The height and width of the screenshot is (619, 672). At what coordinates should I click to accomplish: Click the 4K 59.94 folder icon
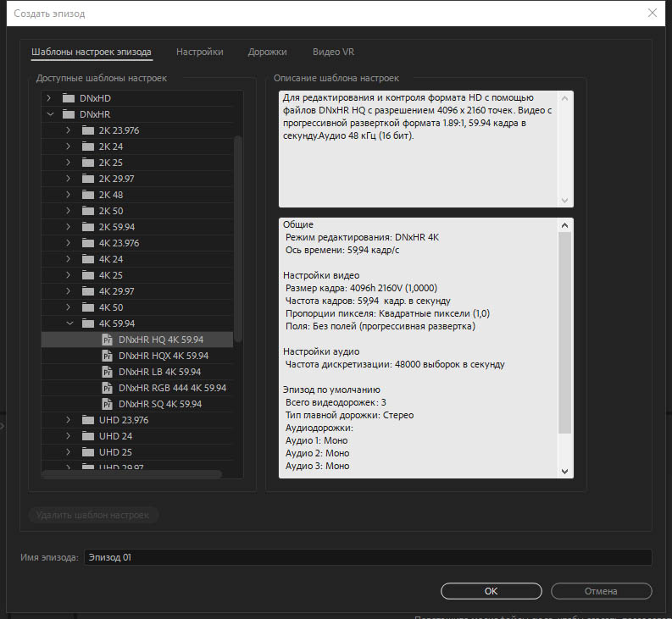tap(88, 323)
